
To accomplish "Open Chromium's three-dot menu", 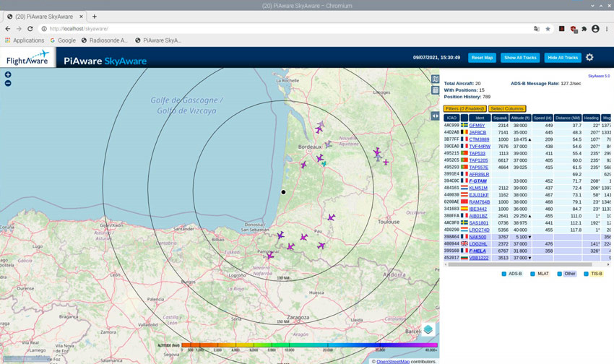I will click(607, 29).
